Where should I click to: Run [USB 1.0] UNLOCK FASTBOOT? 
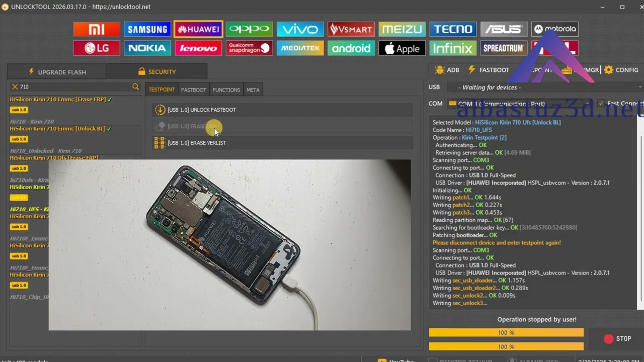283,110
